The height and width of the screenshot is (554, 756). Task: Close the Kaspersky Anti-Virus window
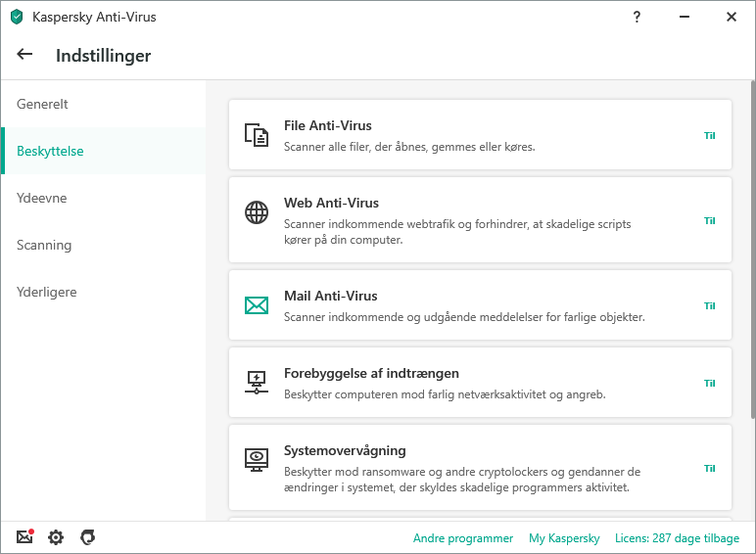(732, 17)
